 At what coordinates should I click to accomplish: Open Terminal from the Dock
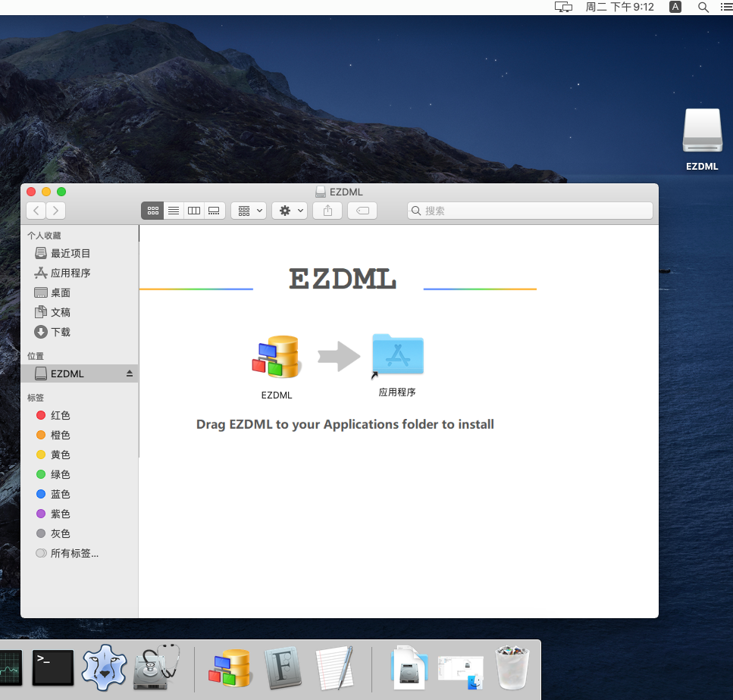[x=53, y=667]
